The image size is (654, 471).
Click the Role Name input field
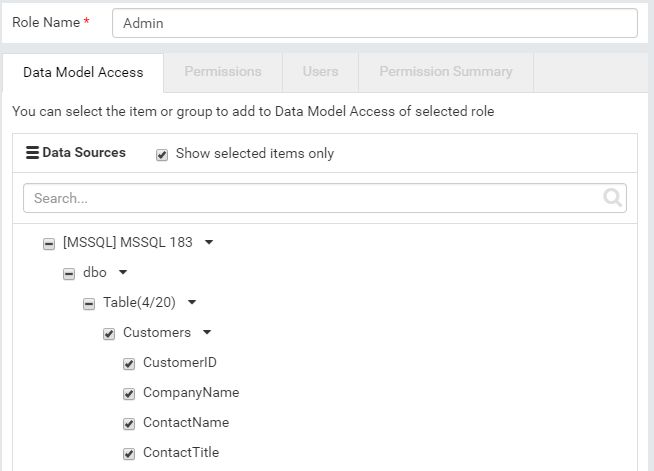(x=375, y=23)
